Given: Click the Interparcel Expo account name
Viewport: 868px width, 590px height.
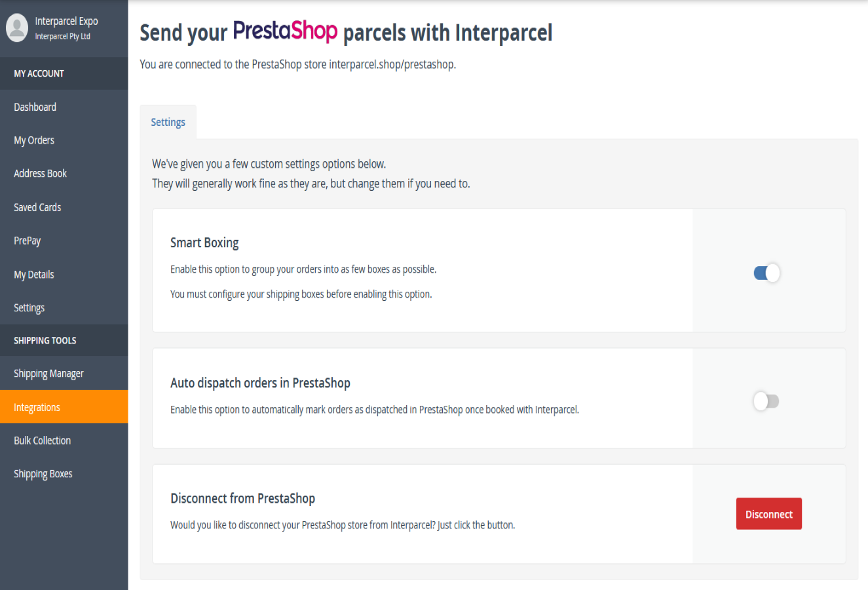Looking at the screenshot, I should (x=66, y=21).
